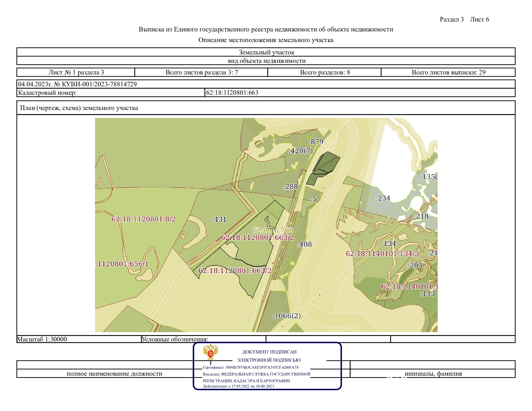Click map parcel label ":288"

[x=290, y=187]
